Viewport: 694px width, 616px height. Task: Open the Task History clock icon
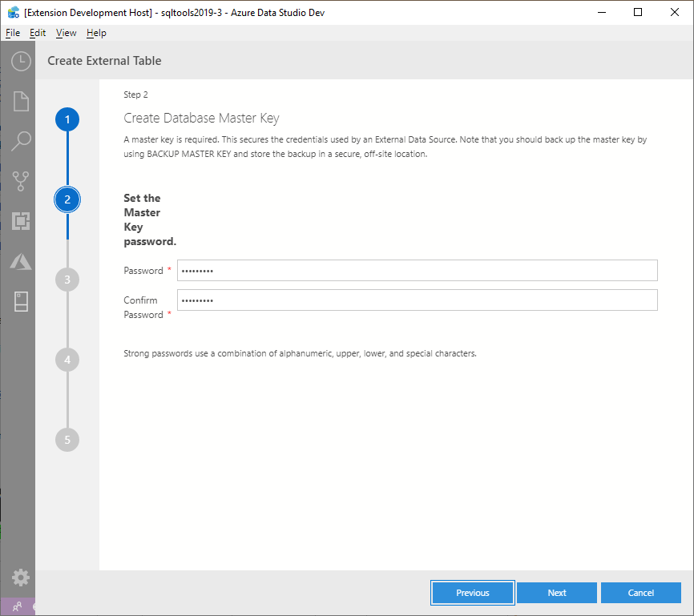tap(21, 61)
